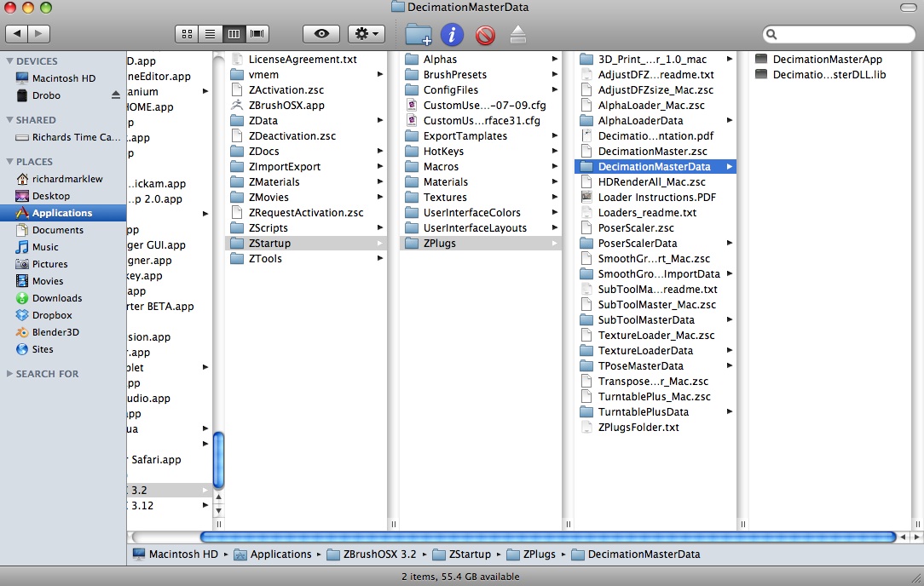Select CustomUs...rface31.cfg file
This screenshot has width=924, height=586.
(x=480, y=121)
